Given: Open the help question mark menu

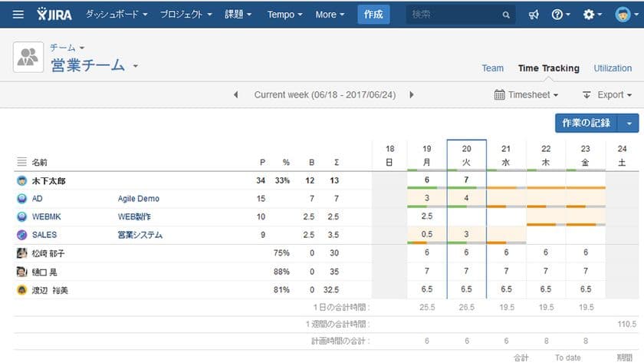Looking at the screenshot, I should pos(560,15).
